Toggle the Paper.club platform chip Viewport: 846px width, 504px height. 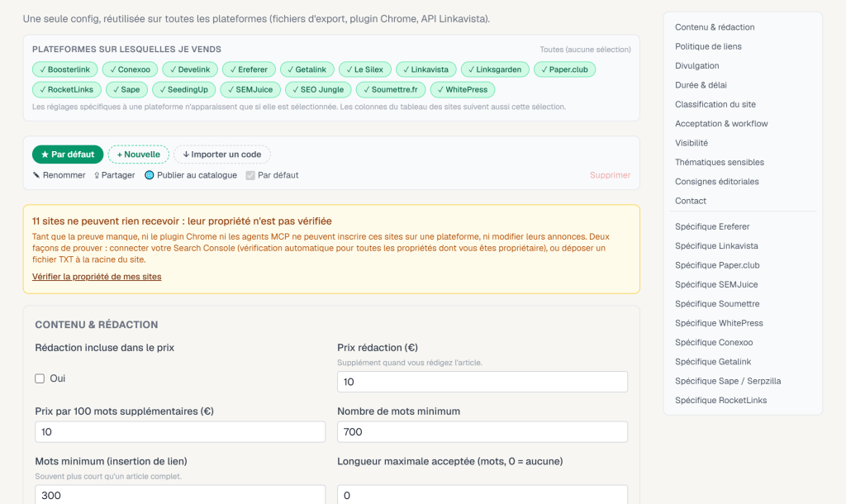coord(564,69)
